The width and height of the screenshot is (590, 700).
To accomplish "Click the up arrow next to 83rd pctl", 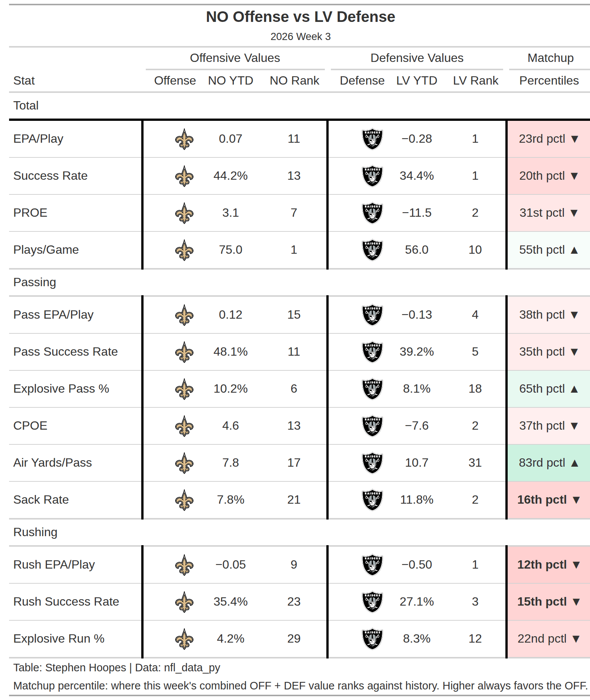I will [x=575, y=463].
